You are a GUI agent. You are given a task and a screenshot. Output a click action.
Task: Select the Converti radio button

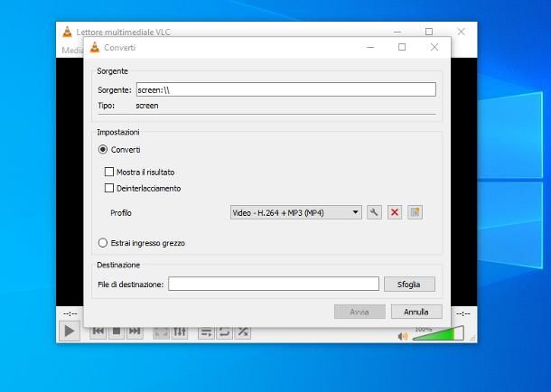[103, 150]
